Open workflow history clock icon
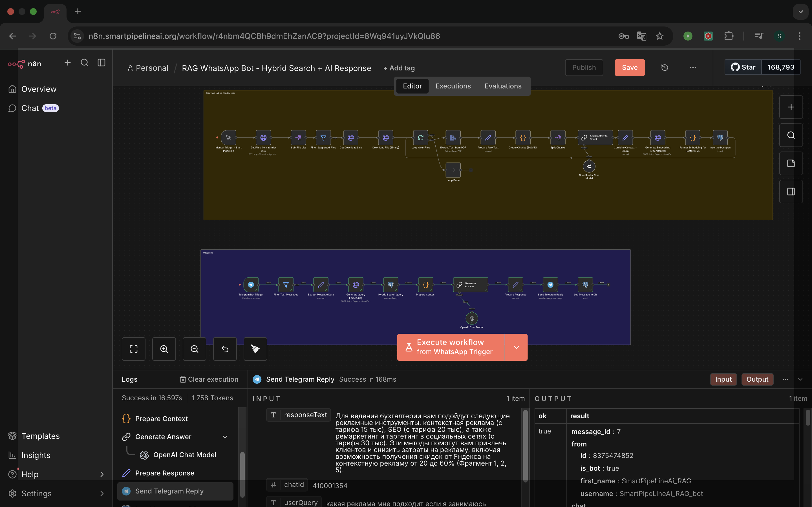This screenshot has height=507, width=812. click(664, 68)
